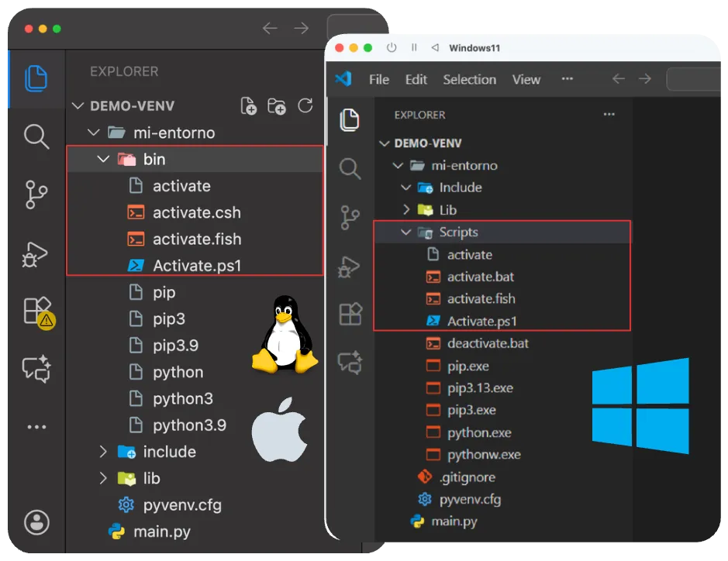Viewport: 728px width, 561px height.
Task: Click the go back arrow in Windows window
Action: coord(618,79)
